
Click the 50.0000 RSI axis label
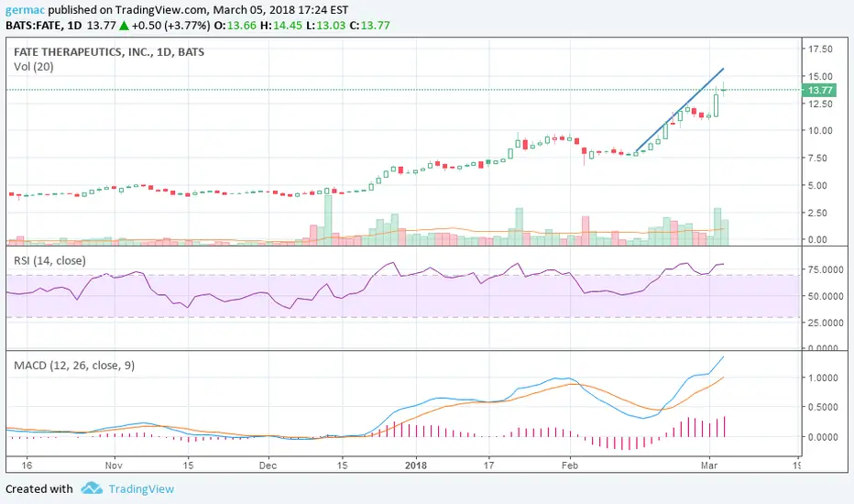pyautogui.click(x=826, y=296)
